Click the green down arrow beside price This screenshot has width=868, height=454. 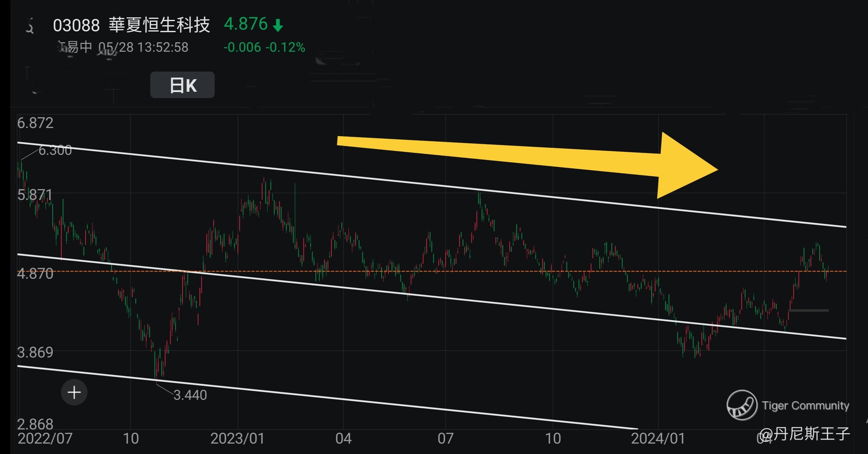click(278, 25)
